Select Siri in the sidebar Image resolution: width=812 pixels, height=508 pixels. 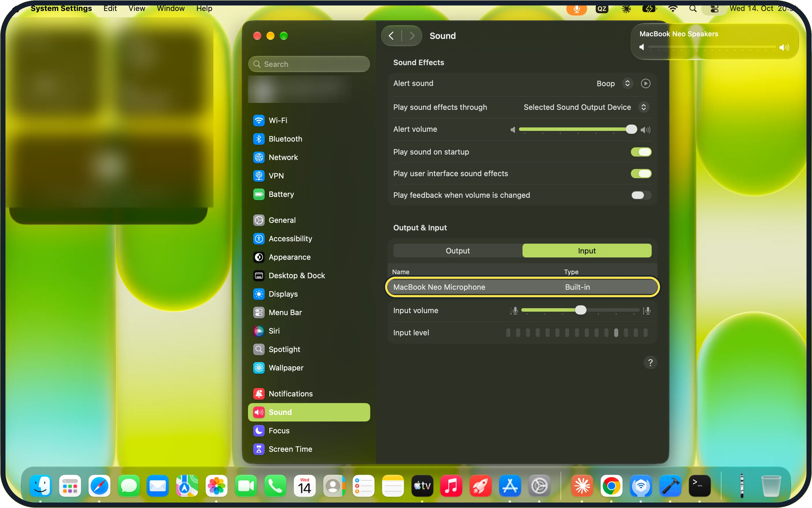[309, 331]
